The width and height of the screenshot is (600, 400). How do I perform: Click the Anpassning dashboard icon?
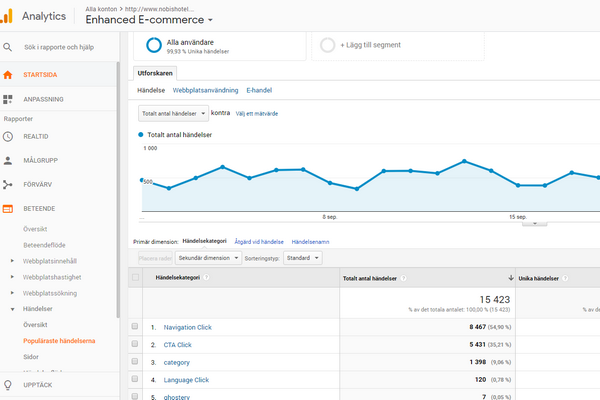8,99
